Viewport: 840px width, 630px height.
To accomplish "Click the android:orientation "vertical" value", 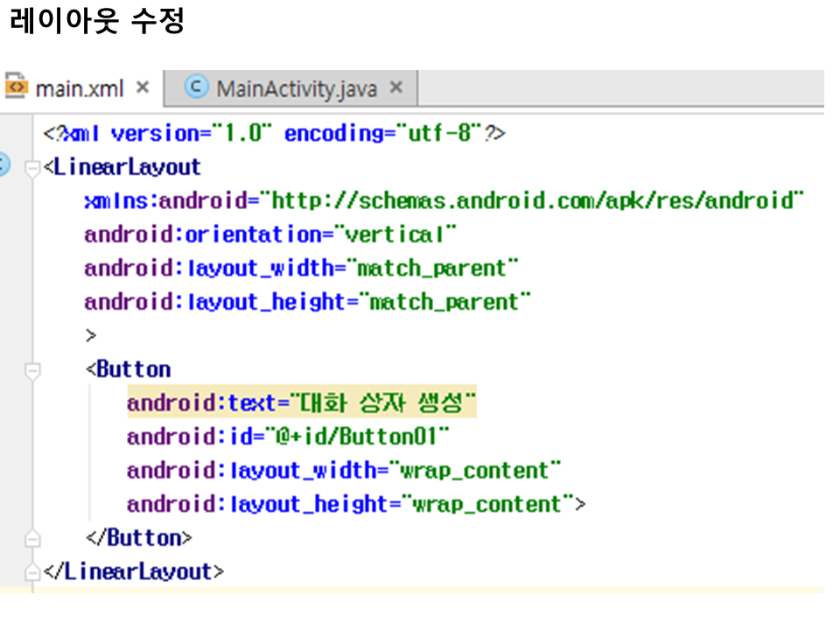I will [x=400, y=234].
